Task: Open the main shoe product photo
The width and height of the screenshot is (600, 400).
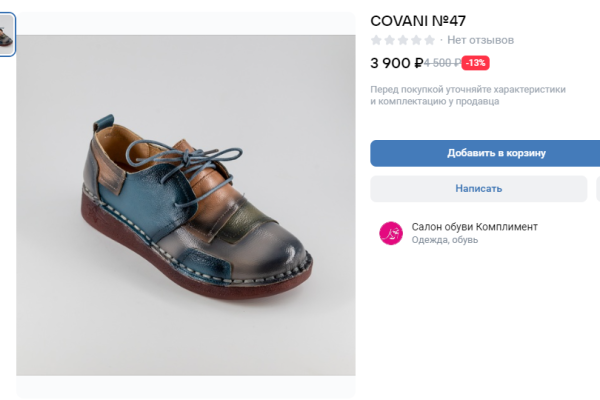Action: point(186,205)
